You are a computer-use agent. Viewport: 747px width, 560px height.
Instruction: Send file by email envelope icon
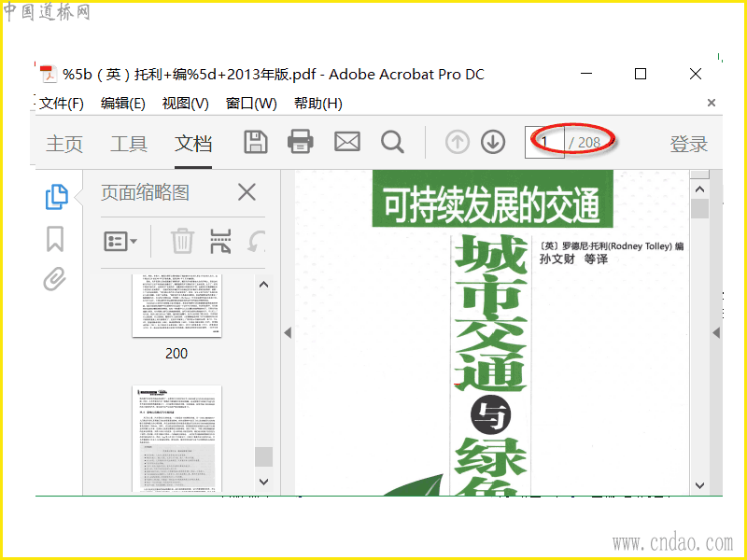(x=346, y=142)
